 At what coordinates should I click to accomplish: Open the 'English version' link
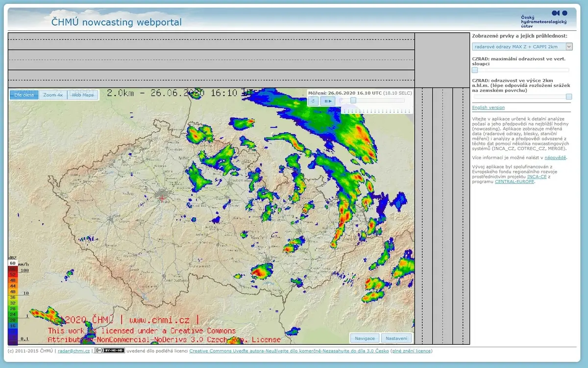489,107
